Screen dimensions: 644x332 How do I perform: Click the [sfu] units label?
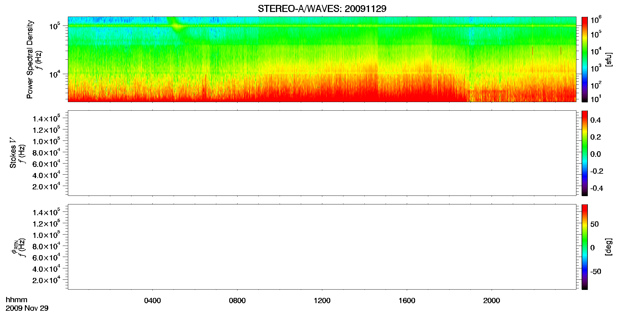point(609,59)
